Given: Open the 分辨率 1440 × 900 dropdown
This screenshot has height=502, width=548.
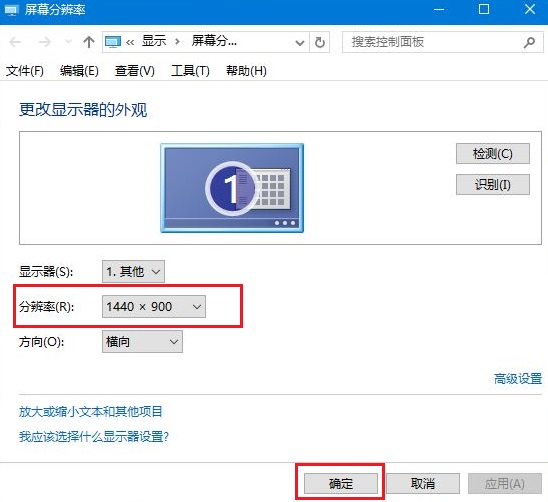Looking at the screenshot, I should click(x=154, y=307).
